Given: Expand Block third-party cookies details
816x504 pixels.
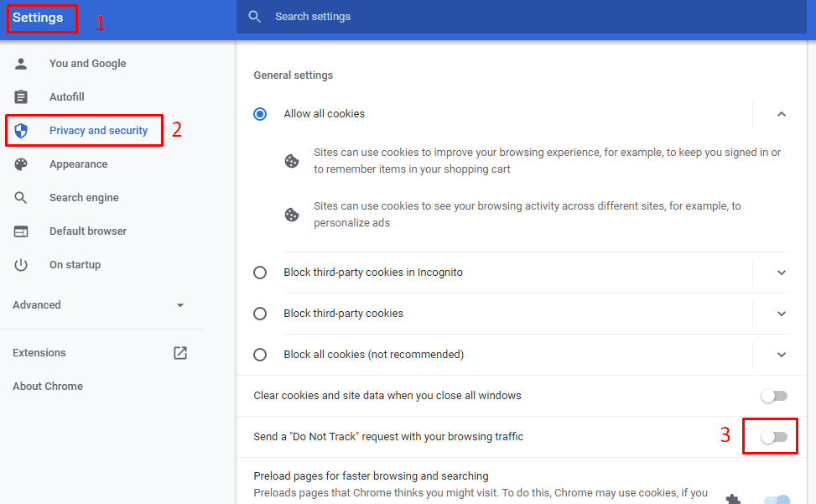Looking at the screenshot, I should pos(781,314).
